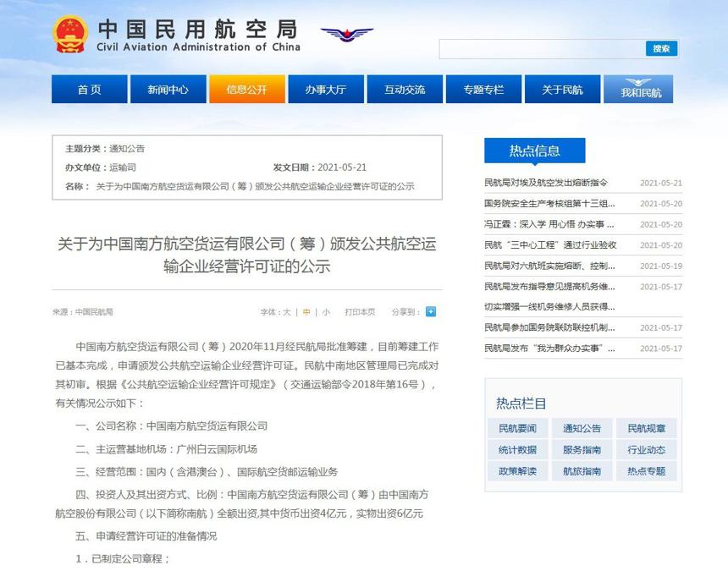Open the 专题专栏 navigation tab
The height and width of the screenshot is (571, 728).
click(x=484, y=89)
